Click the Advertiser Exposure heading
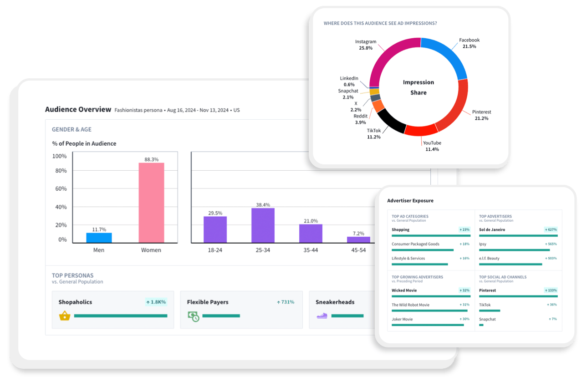This screenshot has width=587, height=392. [410, 200]
